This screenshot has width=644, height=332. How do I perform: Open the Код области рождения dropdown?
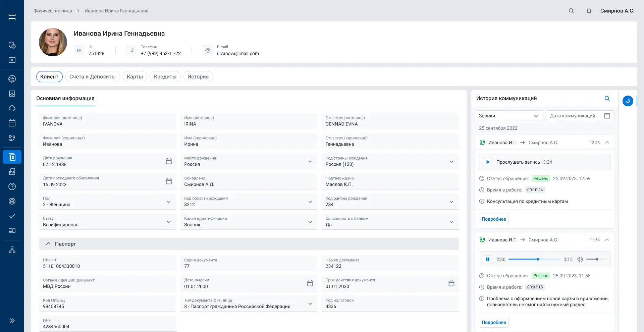coord(249,202)
